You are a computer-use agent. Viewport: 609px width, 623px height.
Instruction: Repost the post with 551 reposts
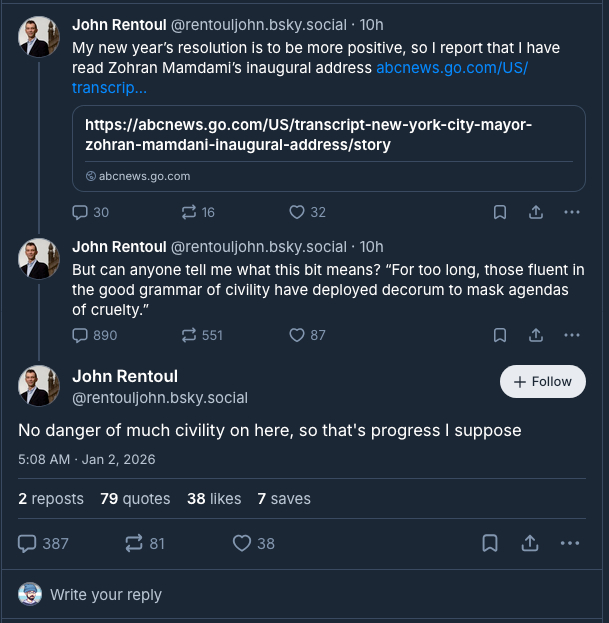[189, 335]
